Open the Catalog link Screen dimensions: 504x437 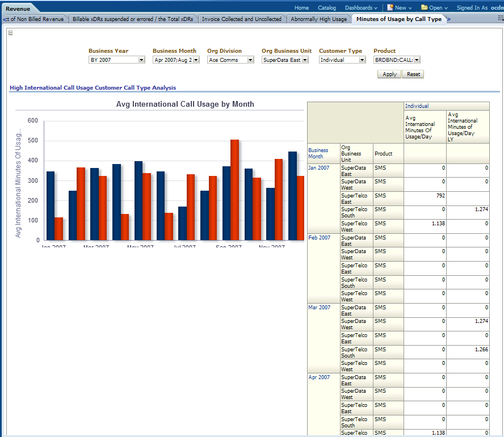click(x=327, y=8)
